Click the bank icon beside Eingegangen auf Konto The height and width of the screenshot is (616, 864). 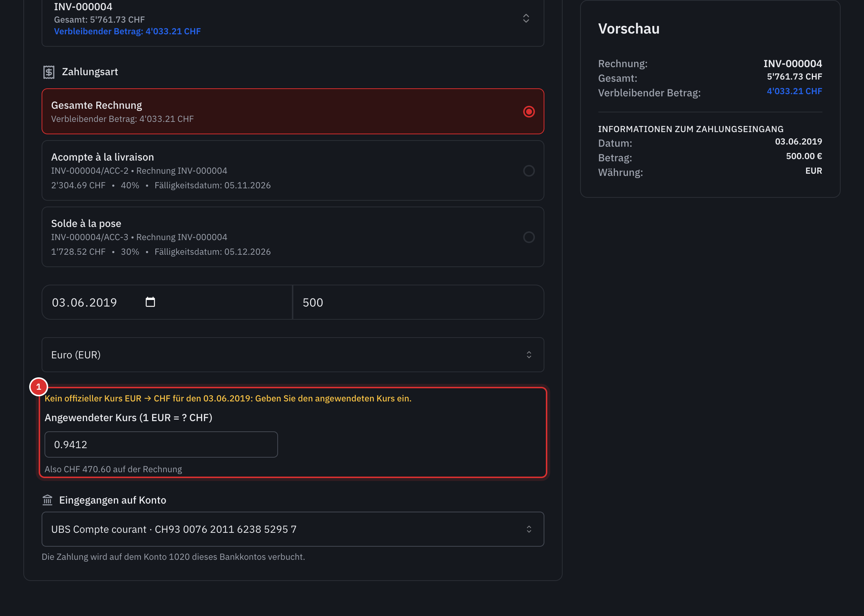(x=47, y=500)
